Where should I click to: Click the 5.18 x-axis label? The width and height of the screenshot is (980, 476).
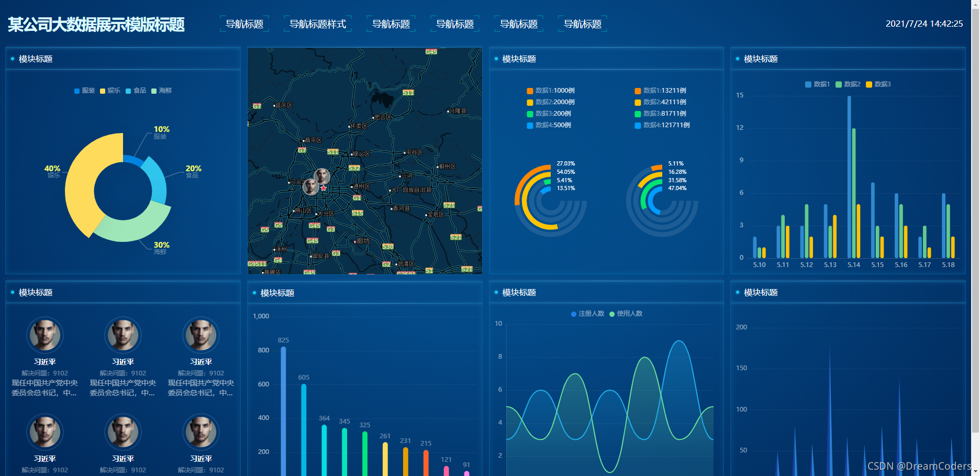pyautogui.click(x=948, y=265)
